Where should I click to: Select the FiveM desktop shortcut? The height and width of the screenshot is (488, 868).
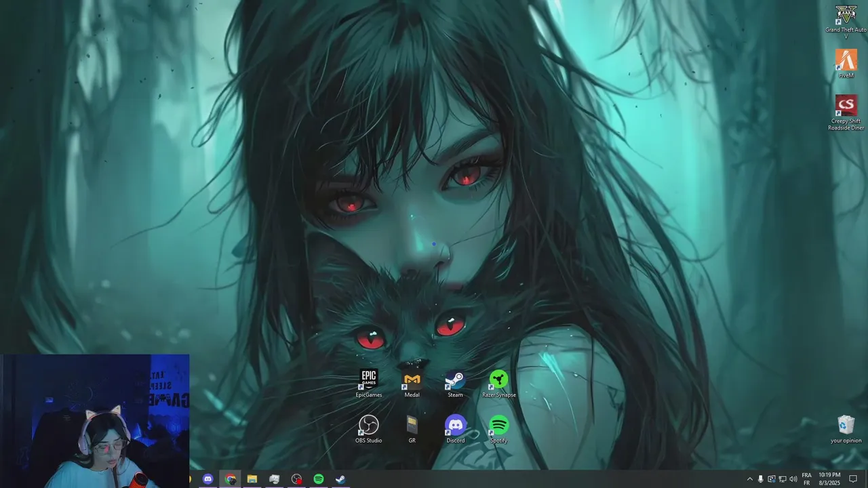coord(846,64)
